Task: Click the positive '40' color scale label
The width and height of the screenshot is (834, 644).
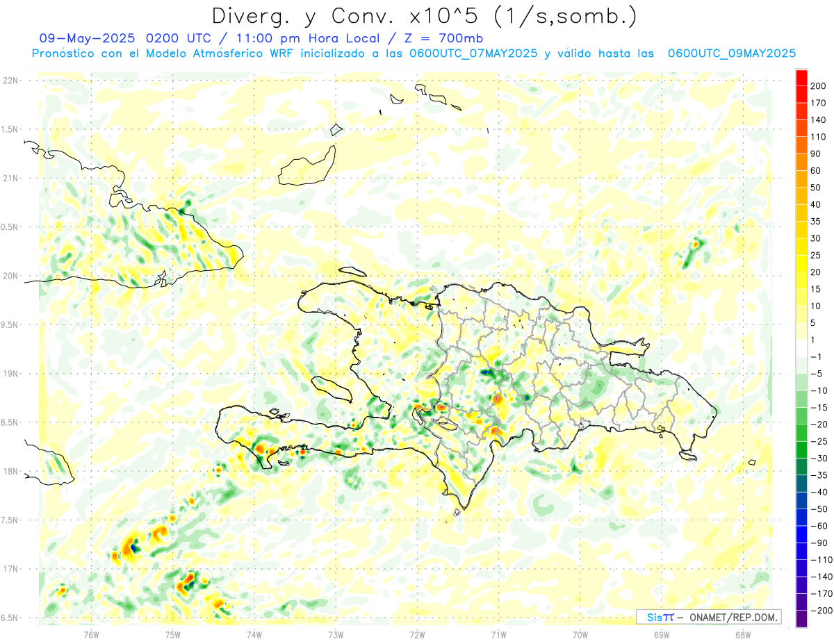Action: 817,204
